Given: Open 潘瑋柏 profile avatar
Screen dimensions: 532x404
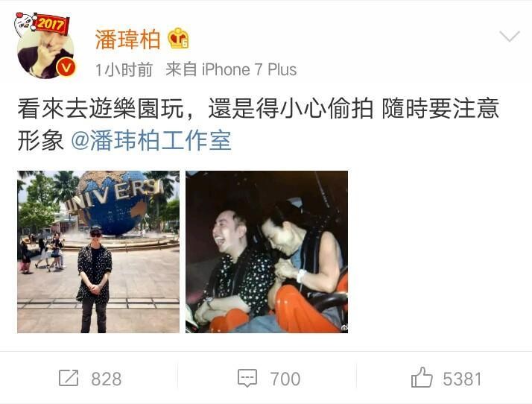Looking at the screenshot, I should [45, 50].
